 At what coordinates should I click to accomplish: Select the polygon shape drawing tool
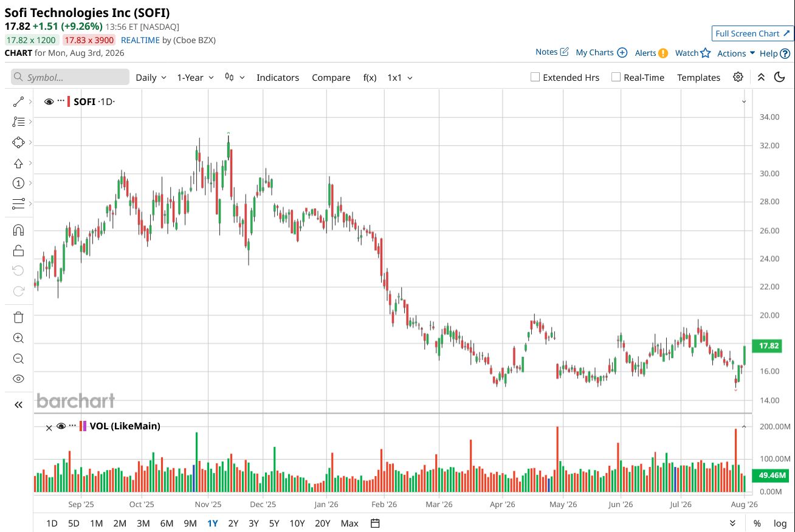18,142
